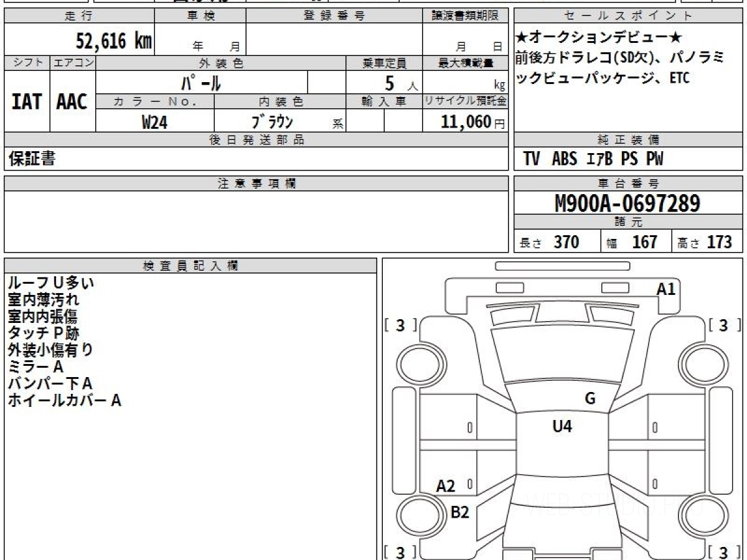Select the B2 mark on car diagram
The image size is (747, 560).
460,512
